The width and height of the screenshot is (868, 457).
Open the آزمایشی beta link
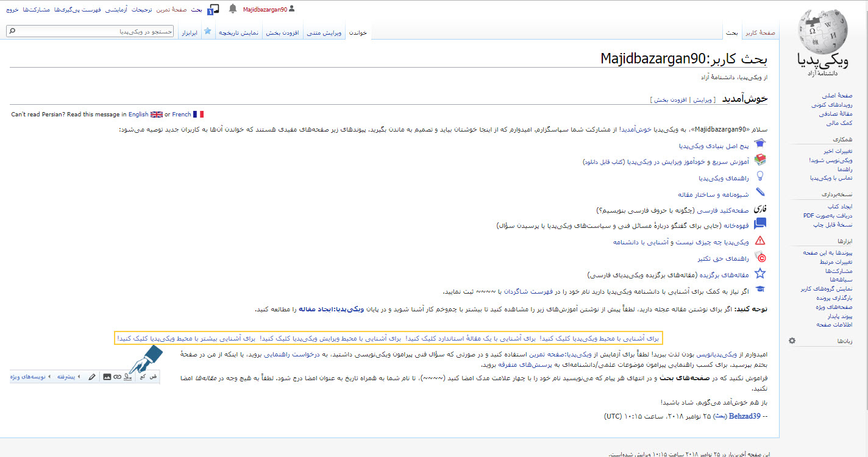pos(116,10)
